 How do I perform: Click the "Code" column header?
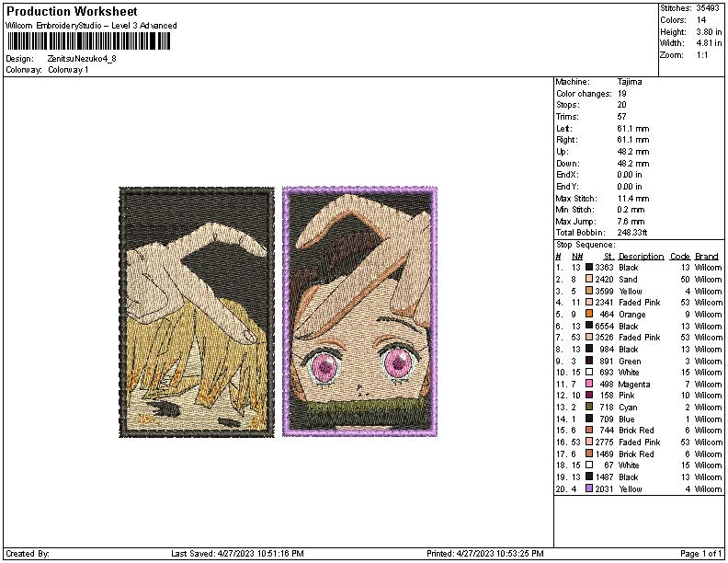click(x=679, y=257)
